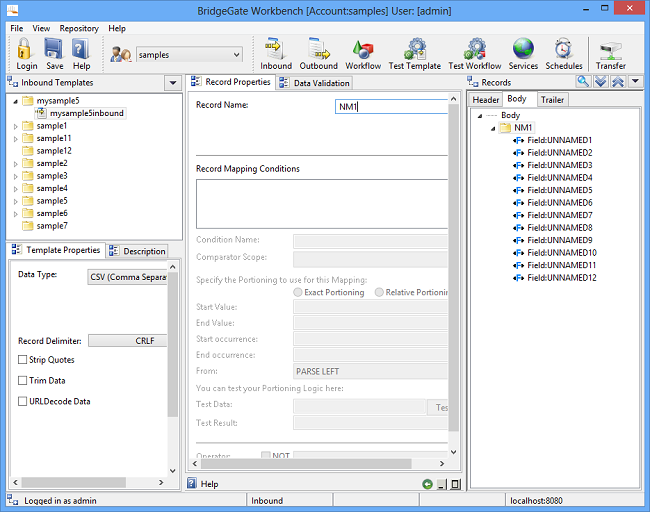
Task: Click the collapse-all double up arrows in Records
Action: (x=618, y=82)
